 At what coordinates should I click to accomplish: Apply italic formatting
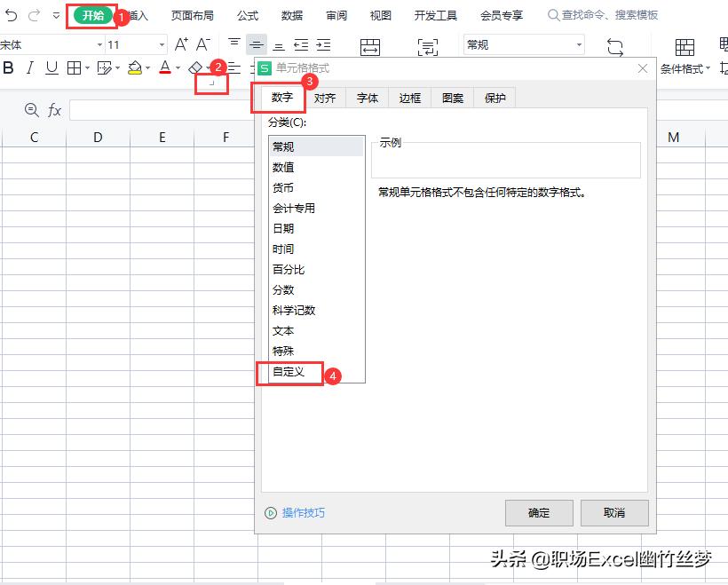coord(30,68)
